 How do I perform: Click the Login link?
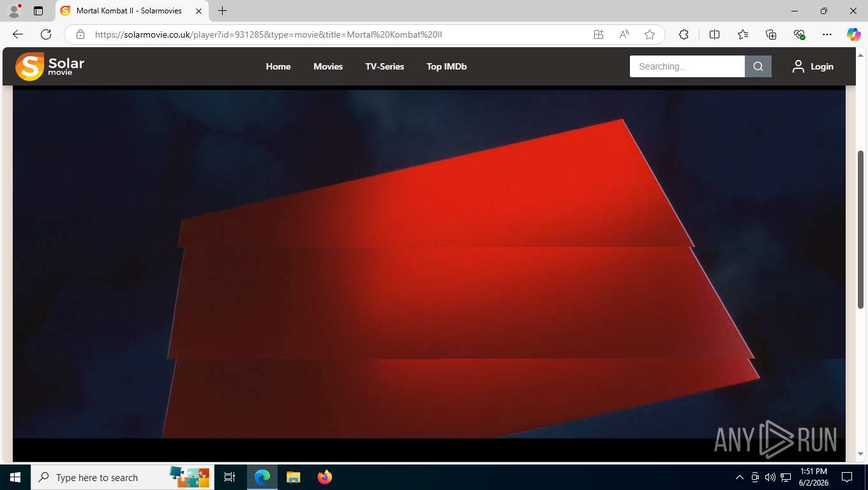click(822, 66)
